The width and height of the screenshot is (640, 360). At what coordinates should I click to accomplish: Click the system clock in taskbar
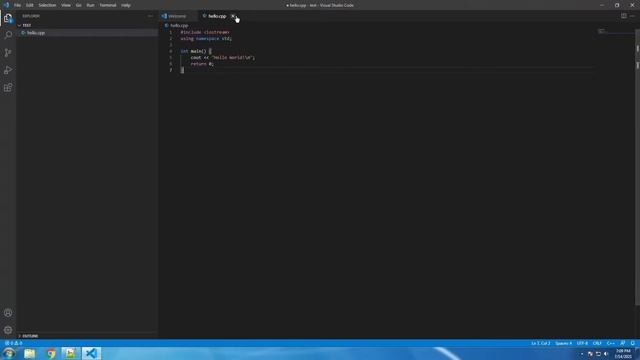[x=623, y=353]
